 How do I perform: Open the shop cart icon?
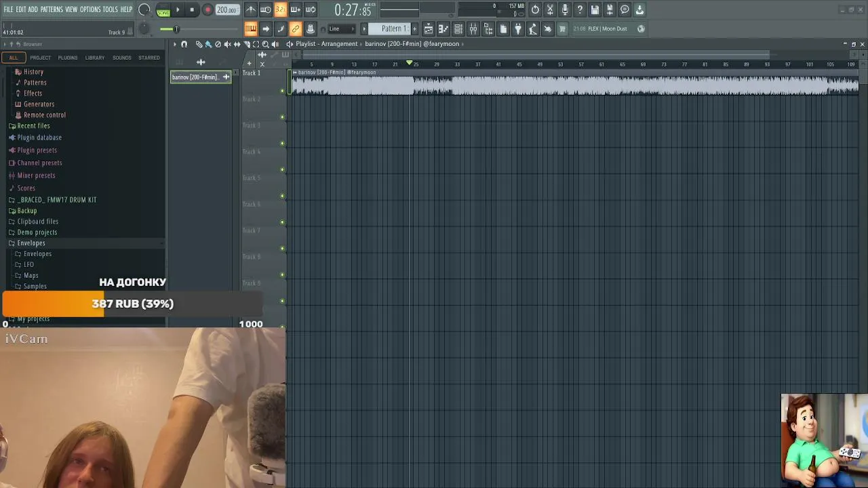pos(562,28)
